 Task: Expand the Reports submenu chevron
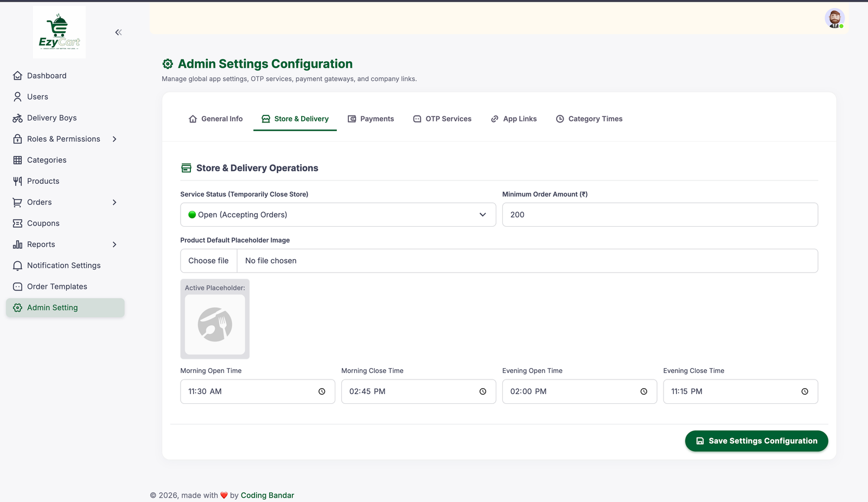pyautogui.click(x=114, y=244)
